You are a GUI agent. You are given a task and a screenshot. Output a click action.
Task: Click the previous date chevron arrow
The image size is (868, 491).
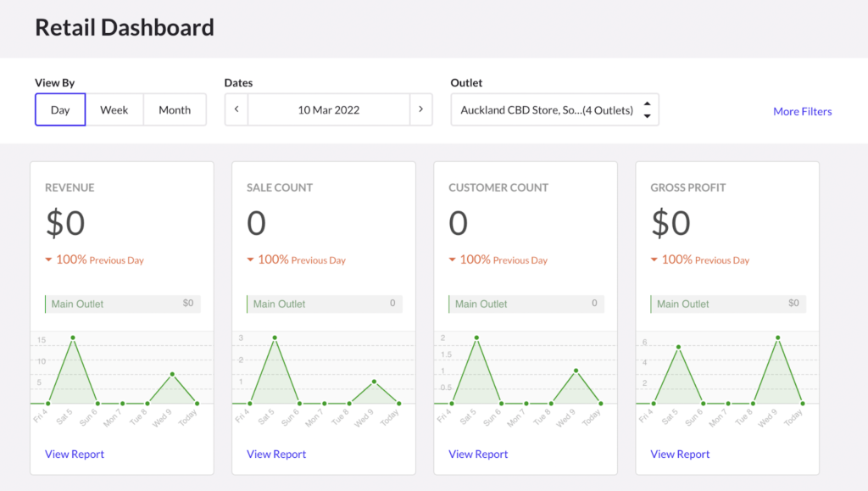point(236,109)
